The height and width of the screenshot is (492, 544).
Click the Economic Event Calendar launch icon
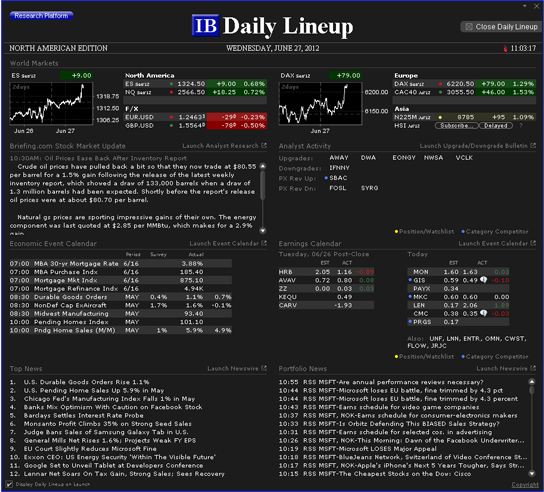(264, 243)
